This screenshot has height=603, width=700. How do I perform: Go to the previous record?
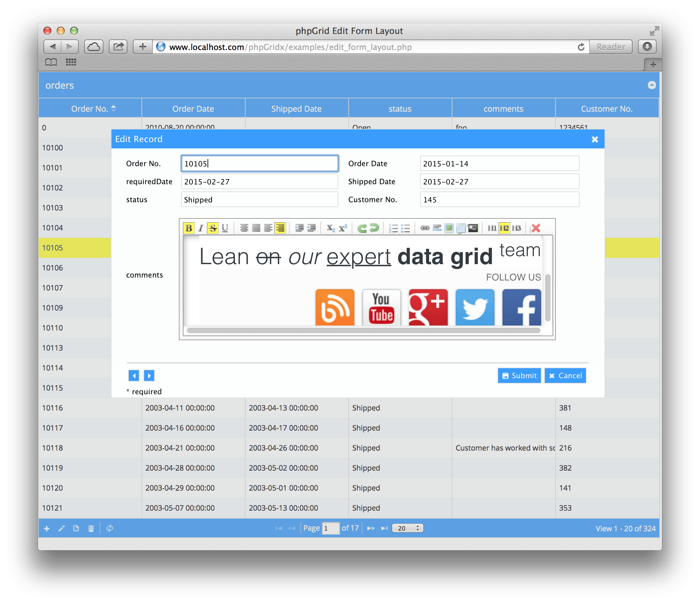(x=134, y=376)
